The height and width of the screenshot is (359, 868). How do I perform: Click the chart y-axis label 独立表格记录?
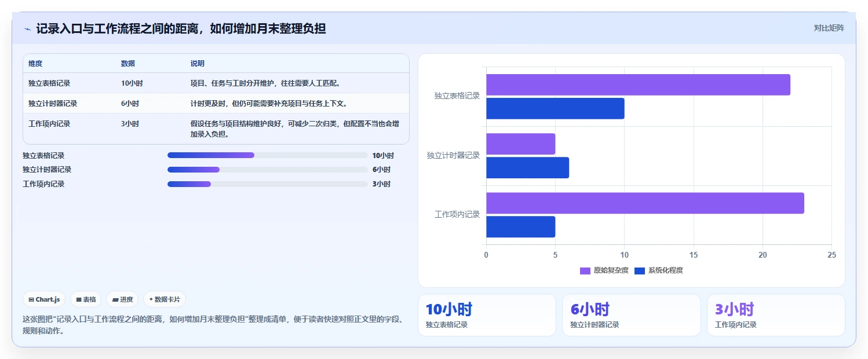457,96
